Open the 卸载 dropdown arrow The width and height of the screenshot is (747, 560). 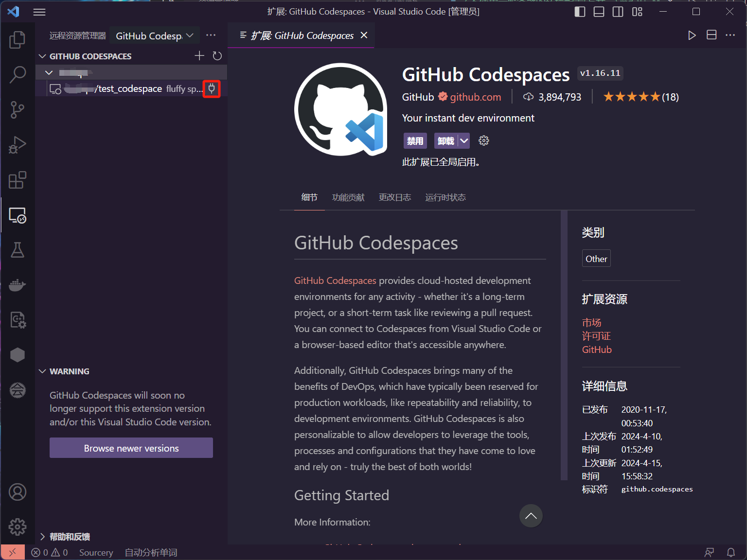464,140
